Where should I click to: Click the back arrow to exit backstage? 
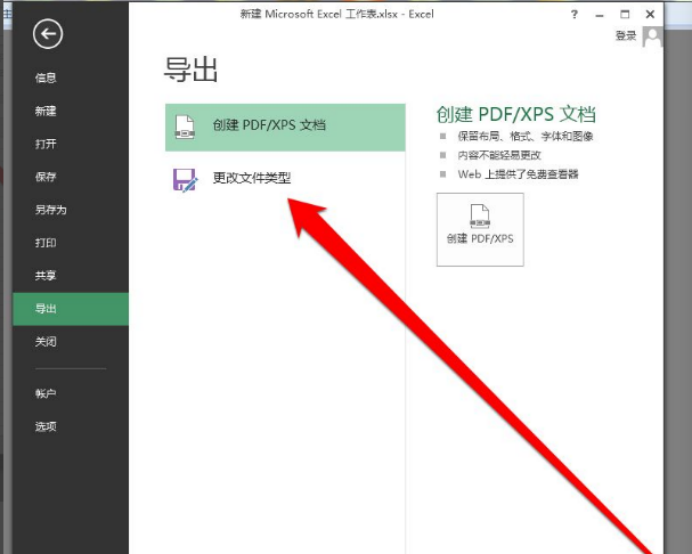click(x=48, y=34)
